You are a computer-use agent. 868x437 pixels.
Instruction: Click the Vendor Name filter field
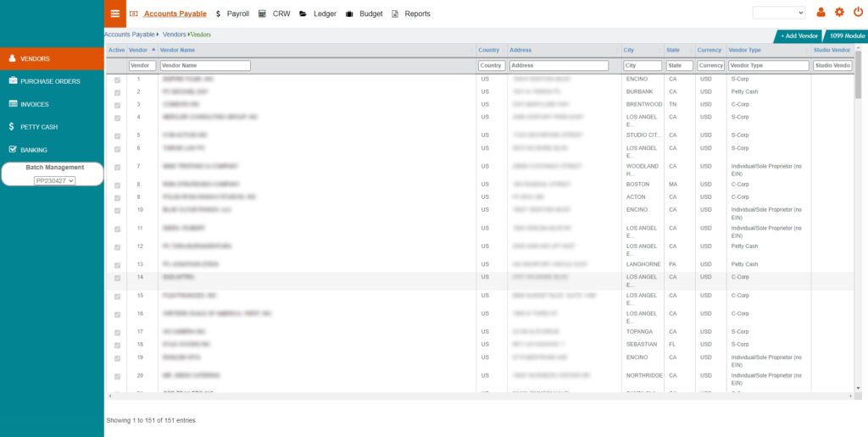(204, 65)
